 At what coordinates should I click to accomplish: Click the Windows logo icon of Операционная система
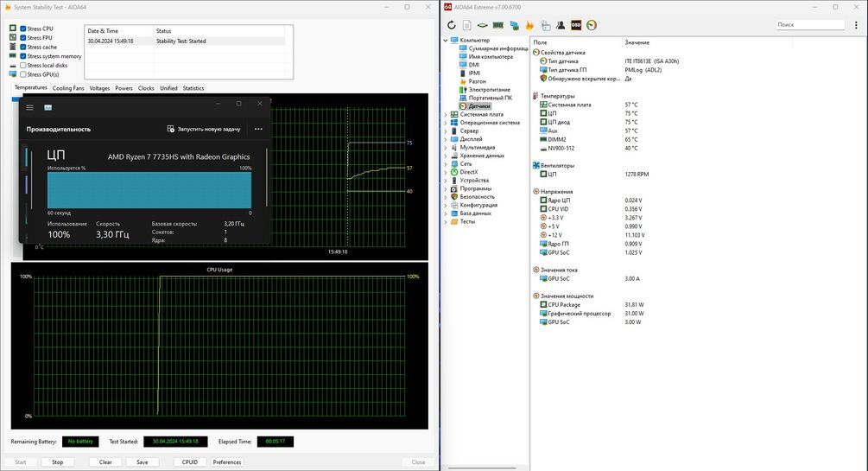[x=454, y=123]
